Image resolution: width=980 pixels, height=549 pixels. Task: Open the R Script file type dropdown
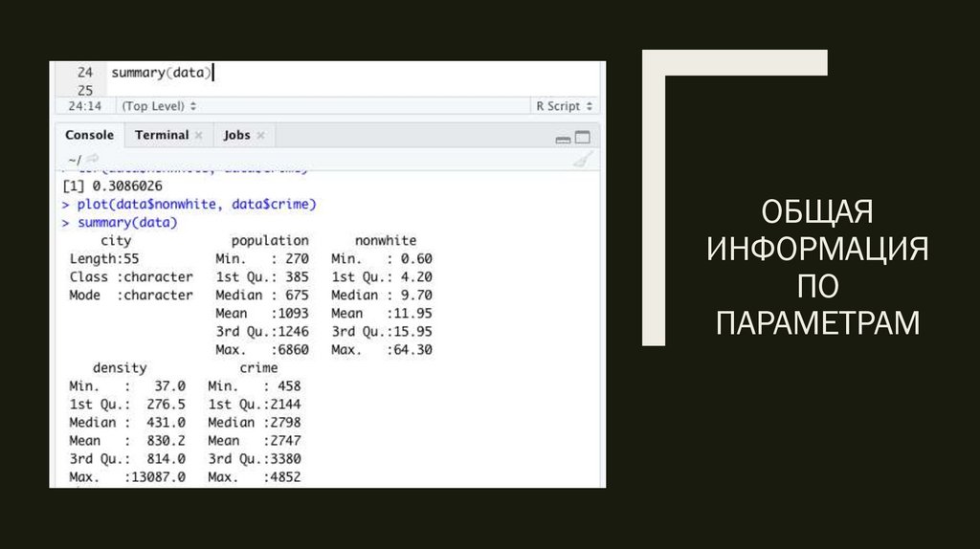(x=565, y=106)
